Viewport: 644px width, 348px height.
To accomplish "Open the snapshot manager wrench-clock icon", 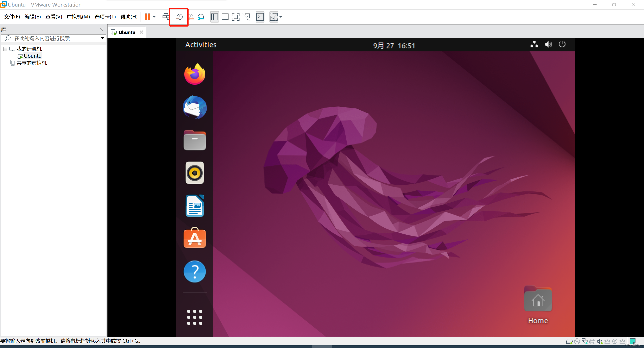I will 201,17.
